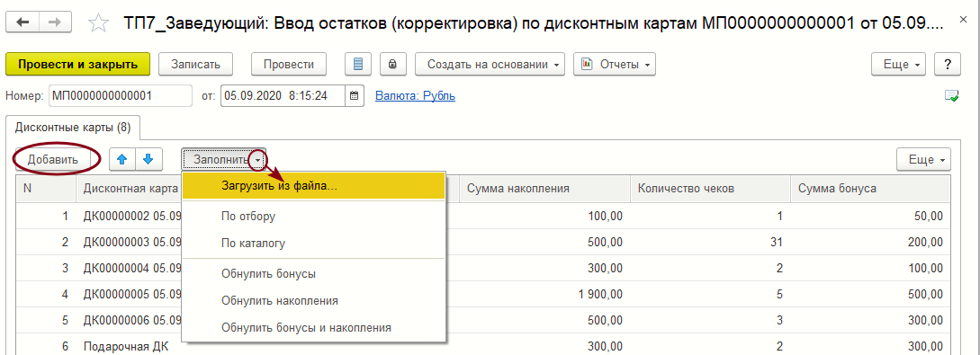Go back with the left arrow button
The width and height of the screenshot is (980, 355).
point(22,22)
